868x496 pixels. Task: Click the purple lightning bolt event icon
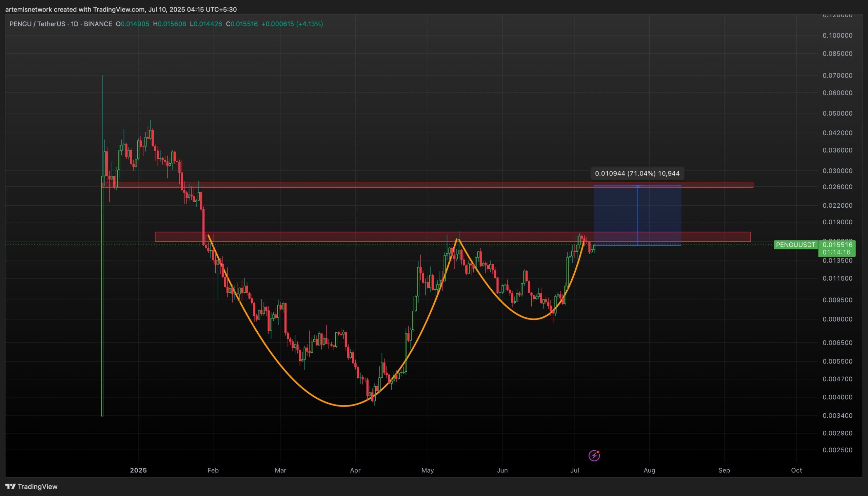[x=594, y=455]
